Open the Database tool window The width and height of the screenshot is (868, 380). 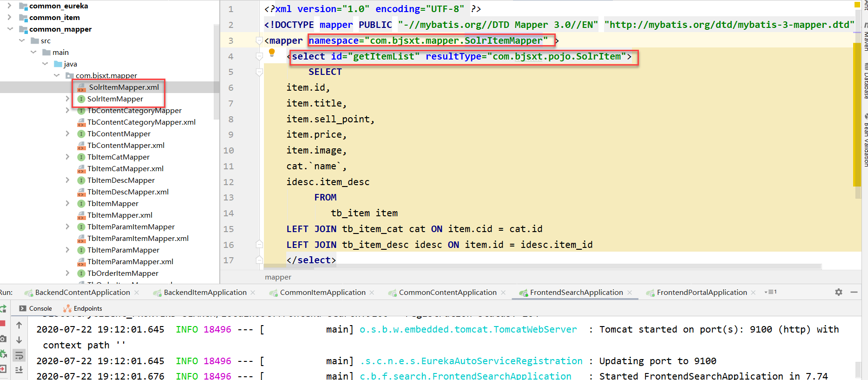(x=866, y=81)
